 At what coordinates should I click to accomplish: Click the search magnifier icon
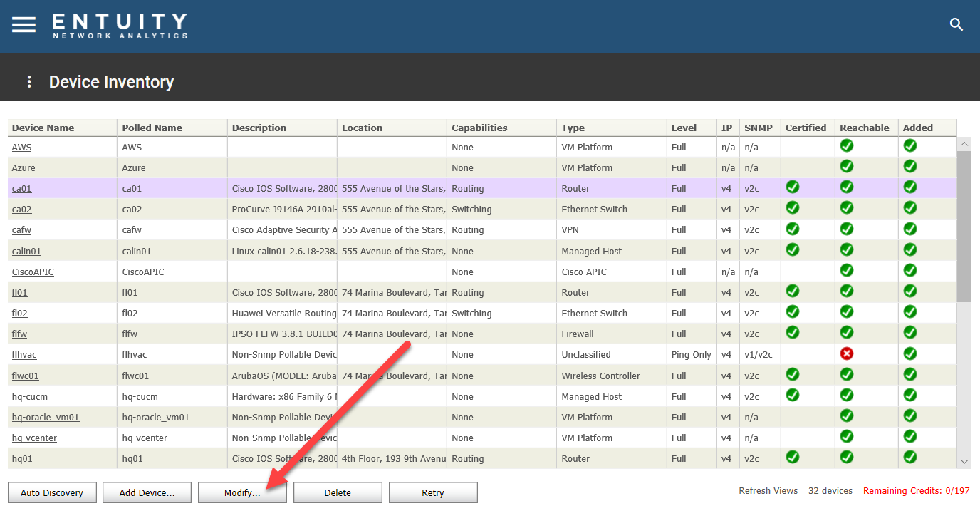pos(956,25)
